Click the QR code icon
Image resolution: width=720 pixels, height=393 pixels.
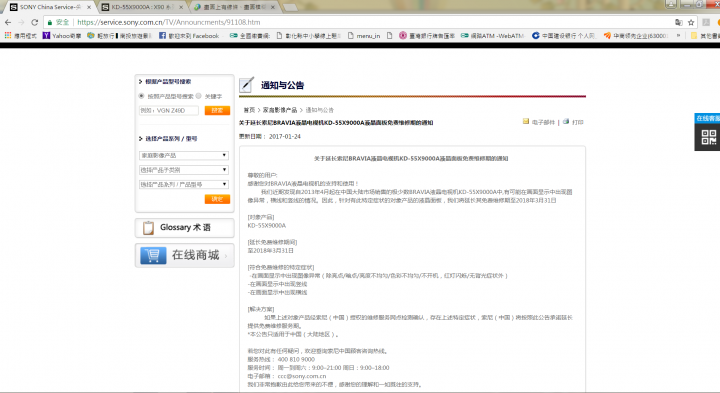click(709, 137)
